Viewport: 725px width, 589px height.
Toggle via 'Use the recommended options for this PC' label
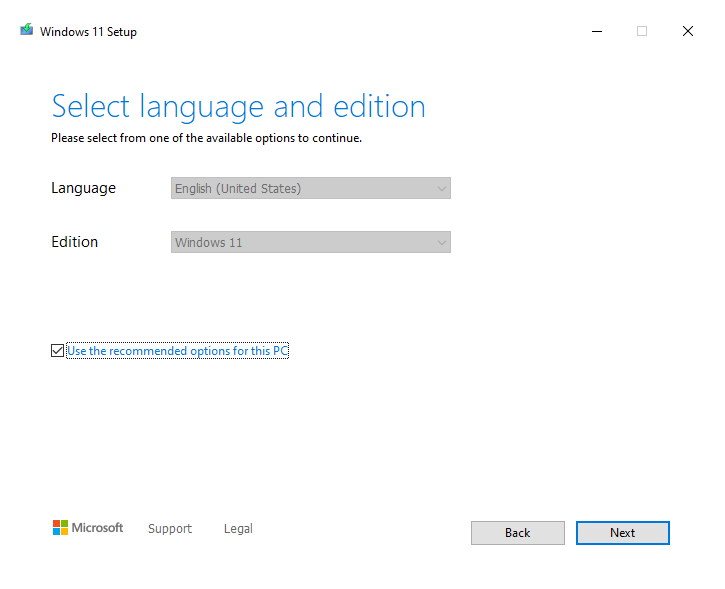click(178, 351)
